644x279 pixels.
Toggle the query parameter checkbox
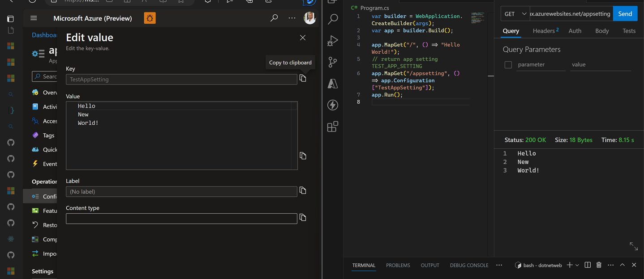(x=508, y=65)
